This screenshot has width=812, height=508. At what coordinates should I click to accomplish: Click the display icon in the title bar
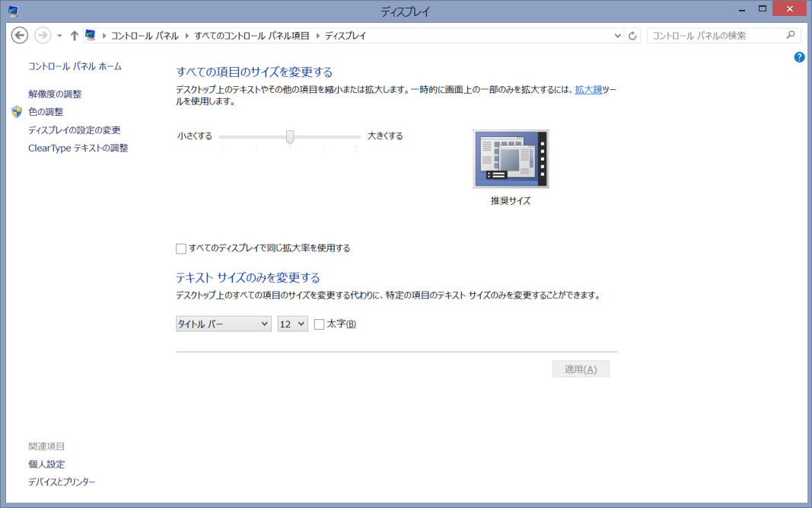(14, 11)
